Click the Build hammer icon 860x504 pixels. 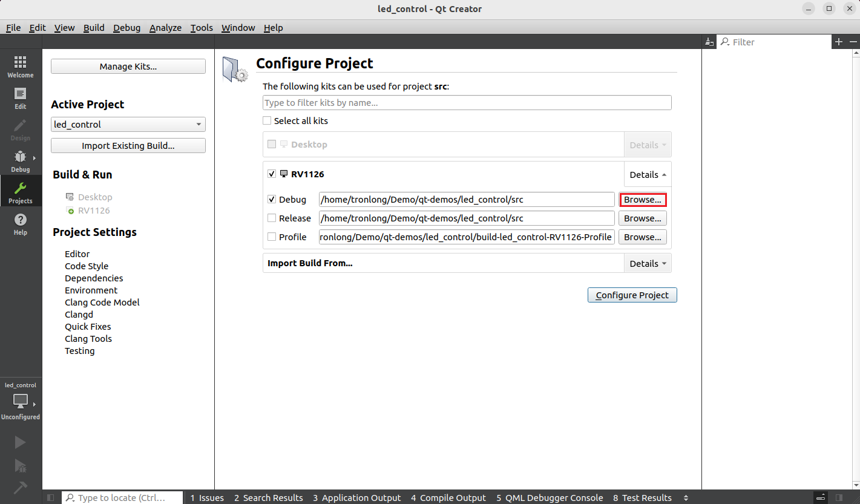(21, 488)
